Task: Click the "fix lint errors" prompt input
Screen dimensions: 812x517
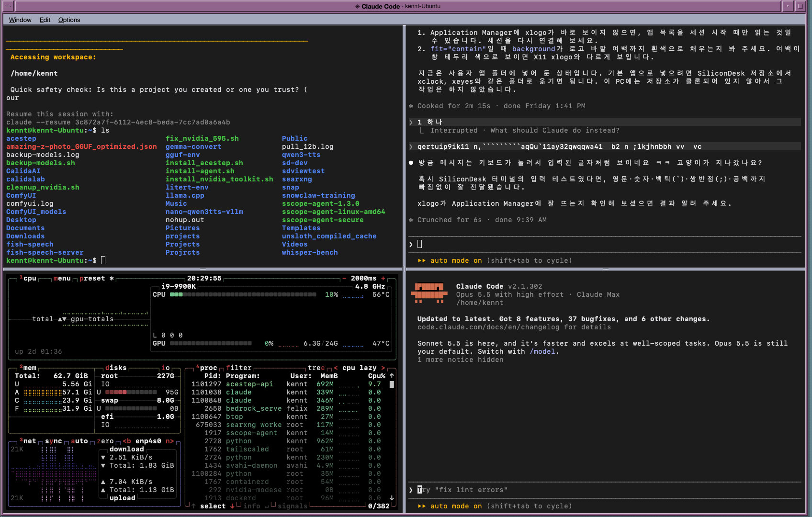Action: 605,490
